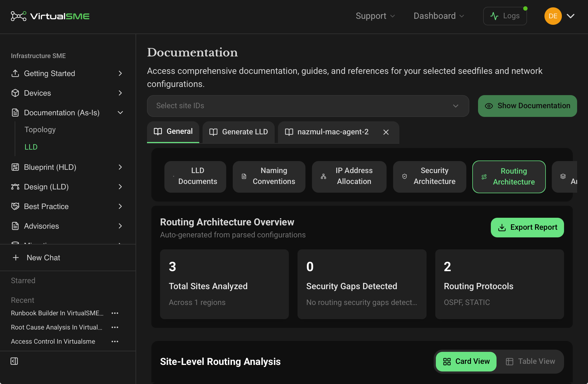The height and width of the screenshot is (384, 588).
Task: Click the Blueprint (HLD) icon
Action: coord(15,167)
